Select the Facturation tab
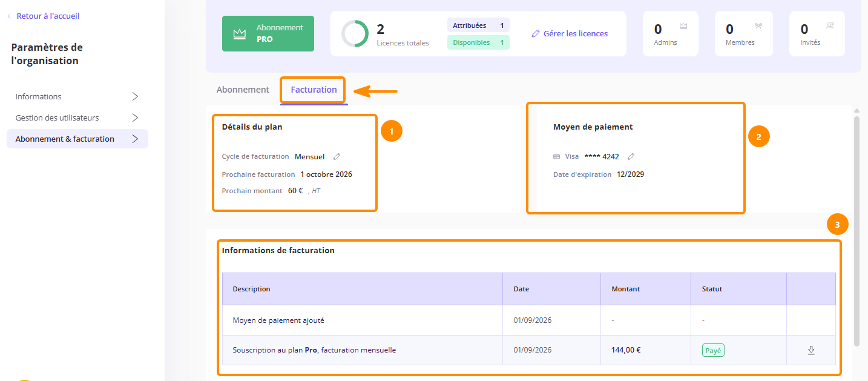This screenshot has height=381, width=868. point(314,90)
